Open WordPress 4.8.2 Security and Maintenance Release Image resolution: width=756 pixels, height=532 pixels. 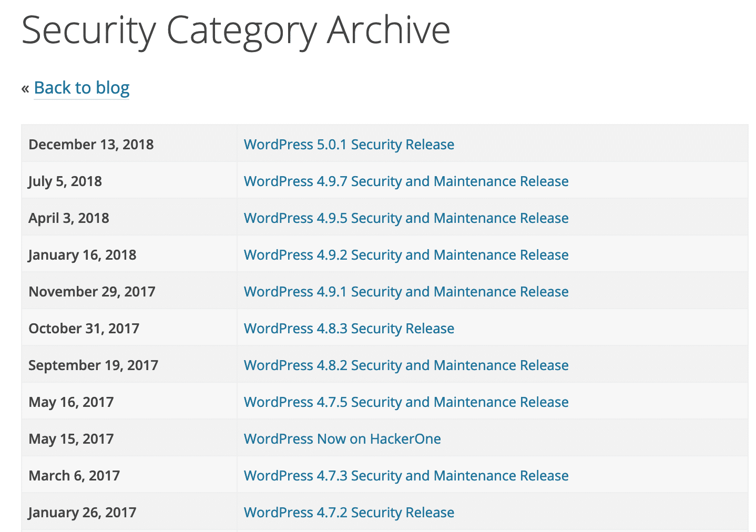coord(406,365)
